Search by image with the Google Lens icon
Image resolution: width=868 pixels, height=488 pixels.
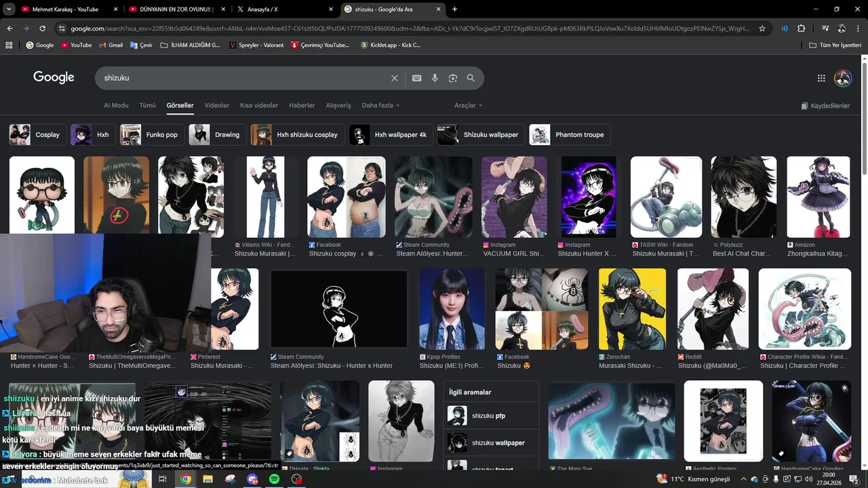click(x=453, y=78)
